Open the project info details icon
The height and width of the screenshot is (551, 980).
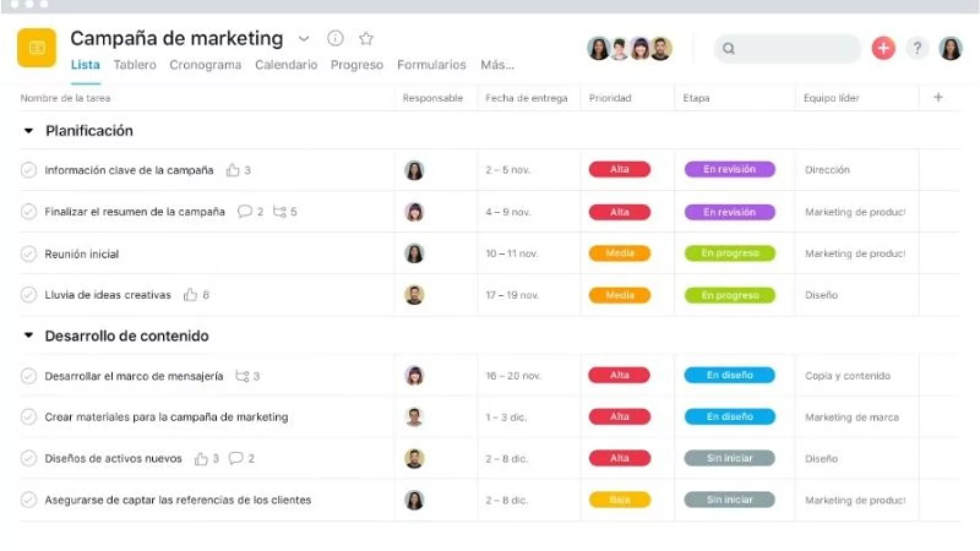point(335,39)
